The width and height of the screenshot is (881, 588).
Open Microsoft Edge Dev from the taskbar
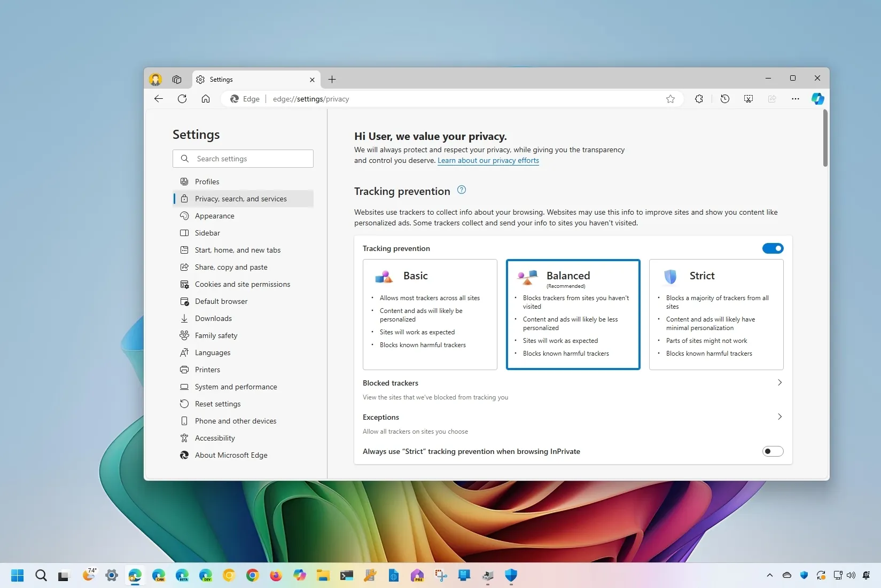click(206, 575)
